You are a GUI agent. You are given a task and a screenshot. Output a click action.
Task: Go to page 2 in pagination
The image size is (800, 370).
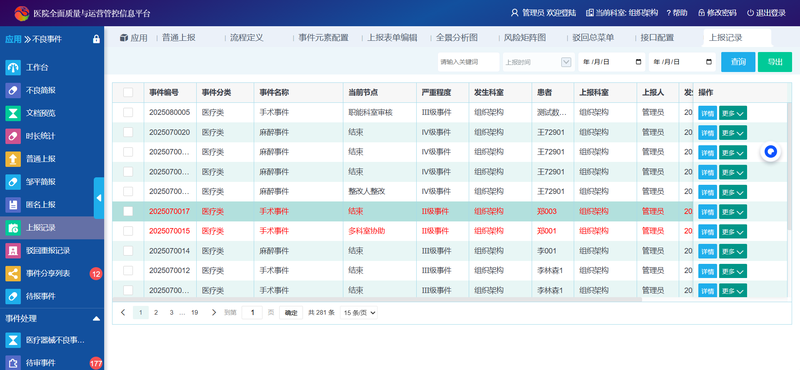pos(156,313)
